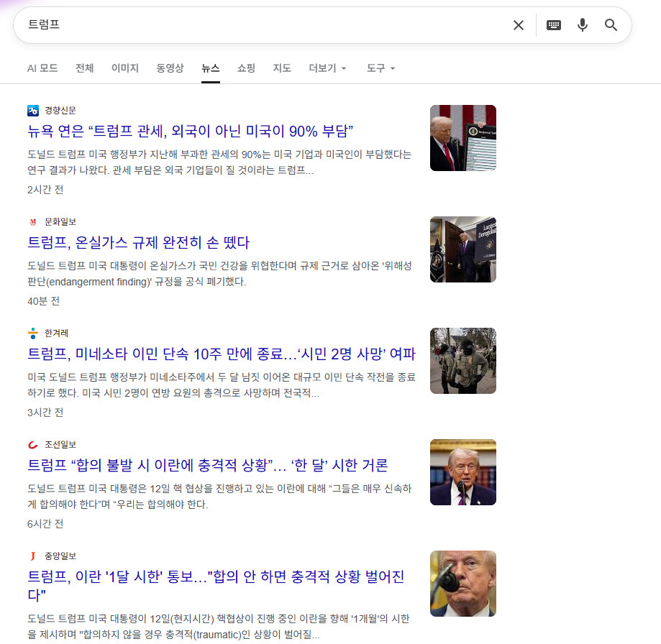
Task: Switch to the 동영상 tab
Action: tap(170, 68)
